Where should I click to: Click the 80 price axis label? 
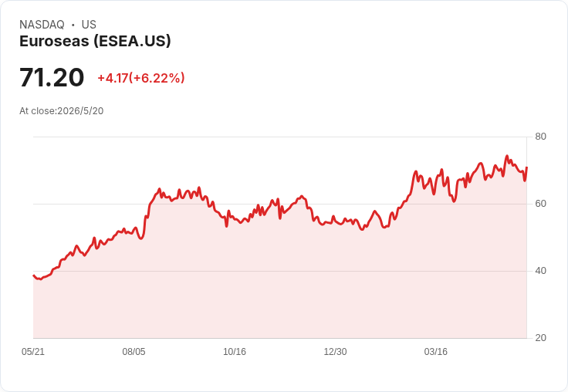540,137
